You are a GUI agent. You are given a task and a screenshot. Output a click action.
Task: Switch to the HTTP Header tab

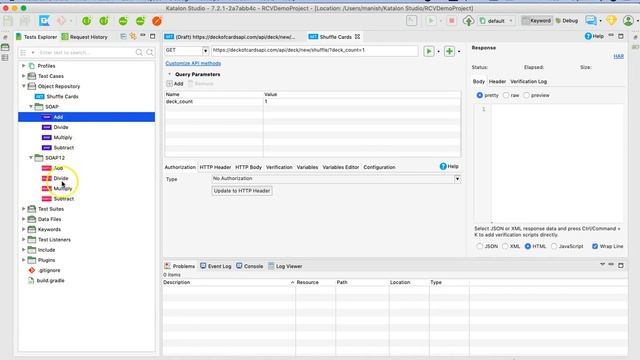point(215,167)
